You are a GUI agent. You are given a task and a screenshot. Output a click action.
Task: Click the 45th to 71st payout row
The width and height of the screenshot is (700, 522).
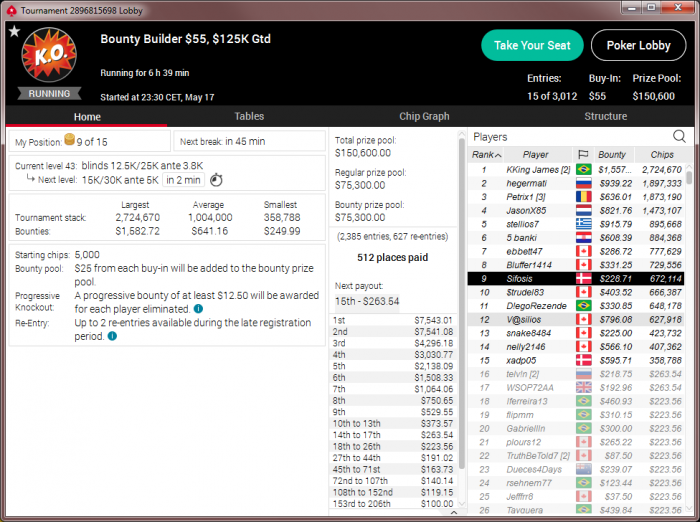pyautogui.click(x=393, y=469)
